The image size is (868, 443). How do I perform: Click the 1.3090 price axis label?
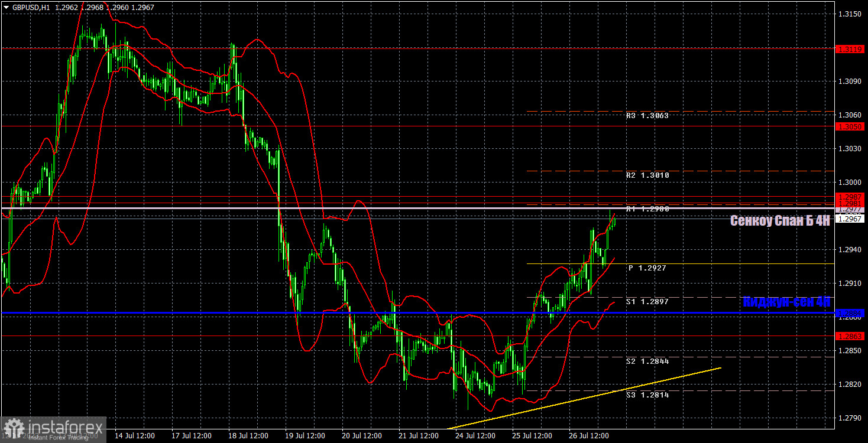coord(851,82)
